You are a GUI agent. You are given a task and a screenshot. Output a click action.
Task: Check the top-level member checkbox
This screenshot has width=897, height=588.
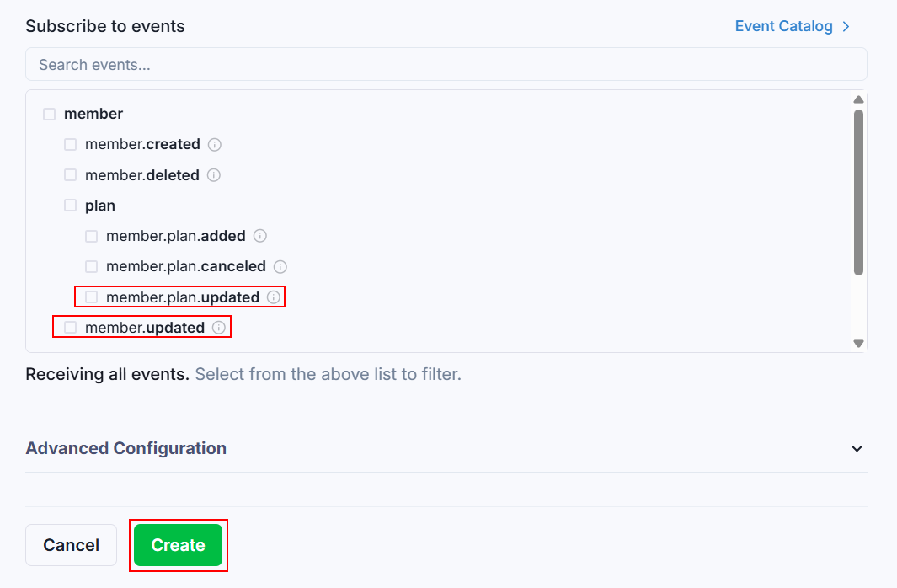click(50, 114)
